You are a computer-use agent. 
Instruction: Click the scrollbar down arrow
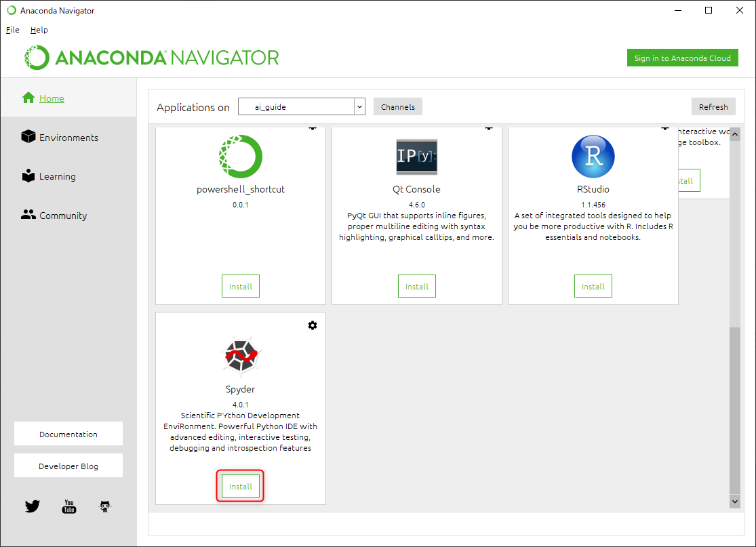(x=734, y=501)
